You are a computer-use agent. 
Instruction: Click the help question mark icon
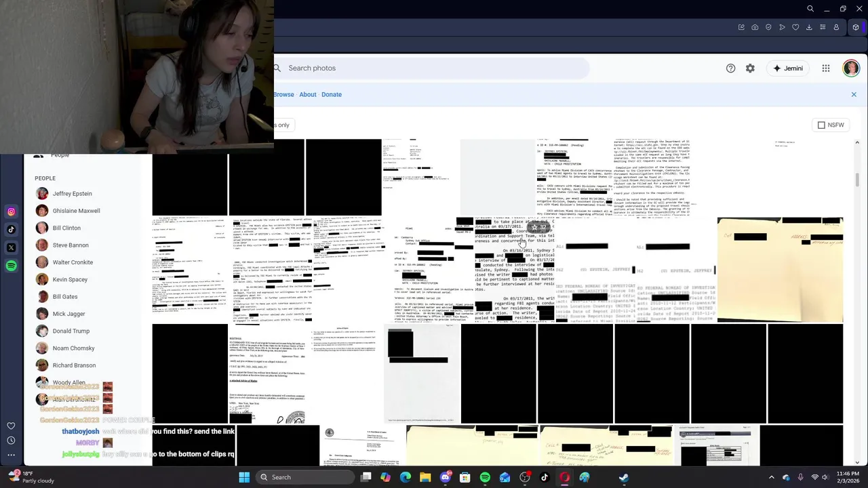730,68
